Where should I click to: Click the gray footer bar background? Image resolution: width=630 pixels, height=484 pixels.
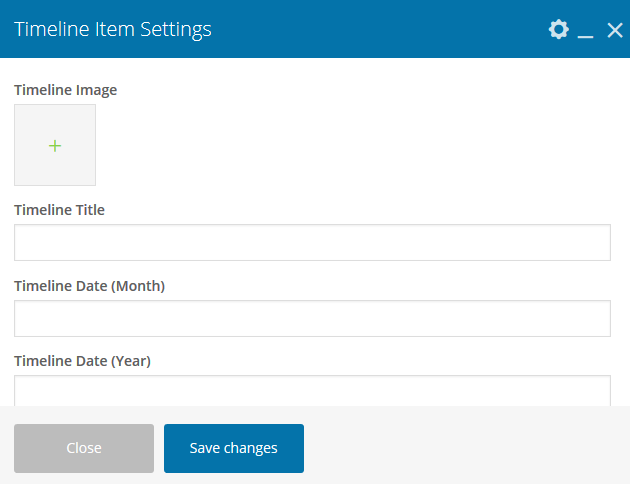[x=460, y=448]
